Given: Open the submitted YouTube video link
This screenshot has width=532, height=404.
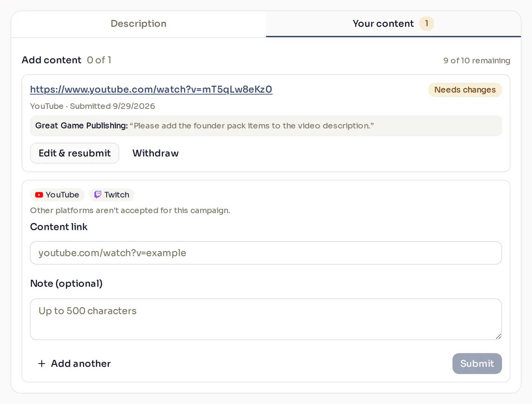Looking at the screenshot, I should coord(151,89).
